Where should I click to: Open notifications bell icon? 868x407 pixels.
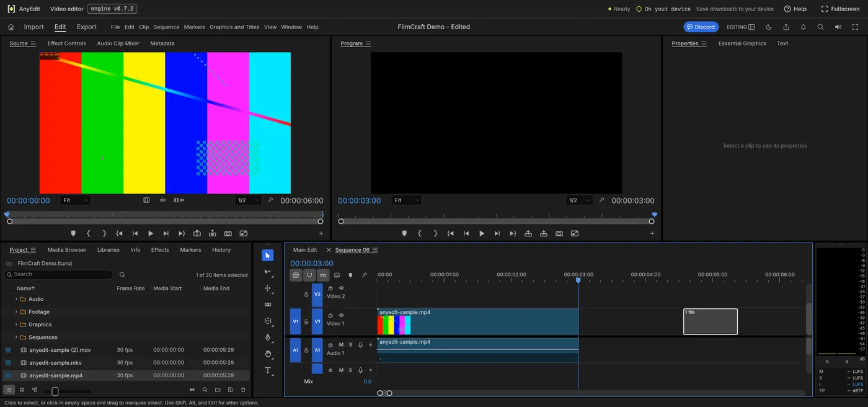click(804, 27)
